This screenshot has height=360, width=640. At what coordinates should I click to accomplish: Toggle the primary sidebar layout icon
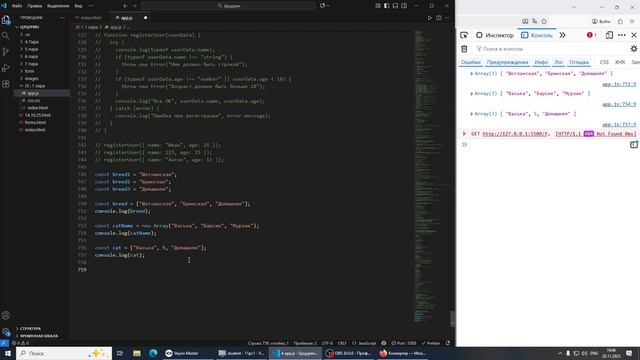(387, 6)
